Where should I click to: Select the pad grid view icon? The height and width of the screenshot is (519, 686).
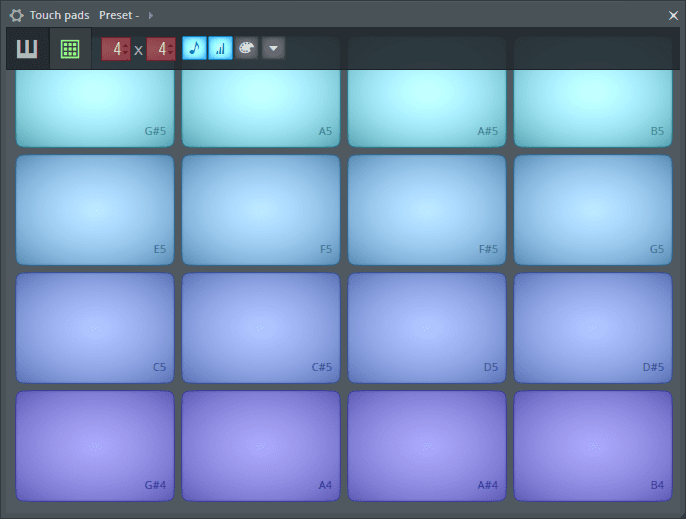(70, 49)
